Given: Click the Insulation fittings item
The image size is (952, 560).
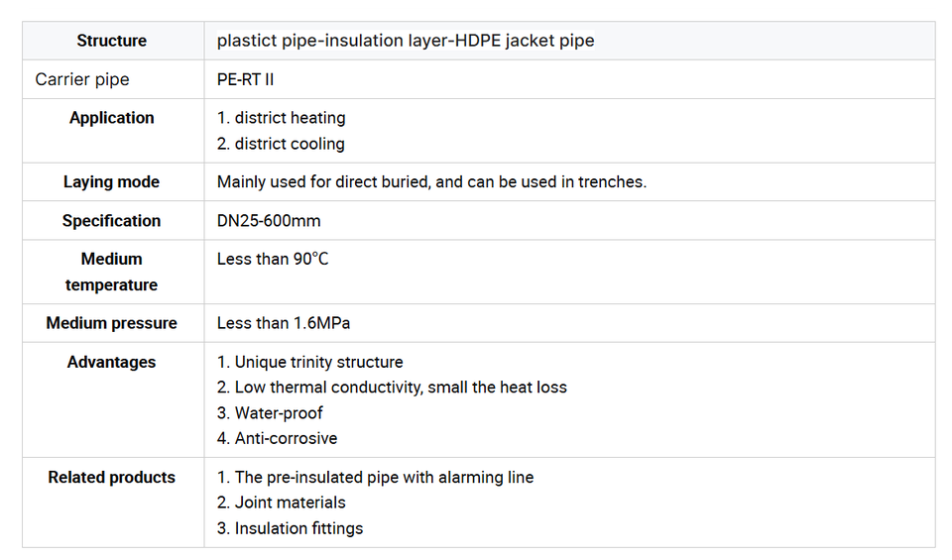Looking at the screenshot, I should tap(291, 528).
